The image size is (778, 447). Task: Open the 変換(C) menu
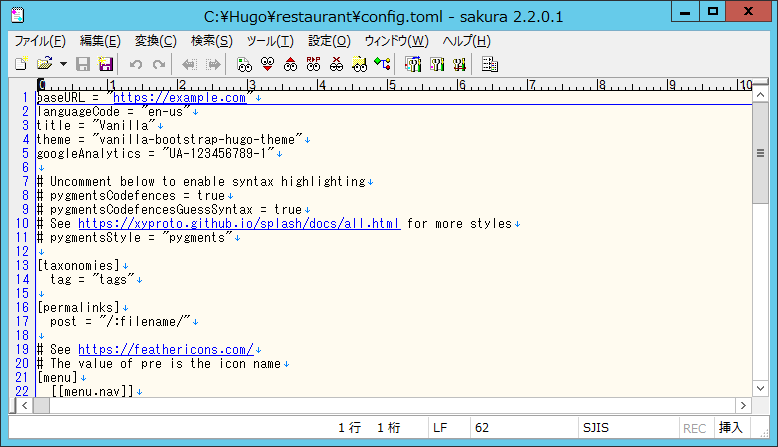click(x=156, y=41)
